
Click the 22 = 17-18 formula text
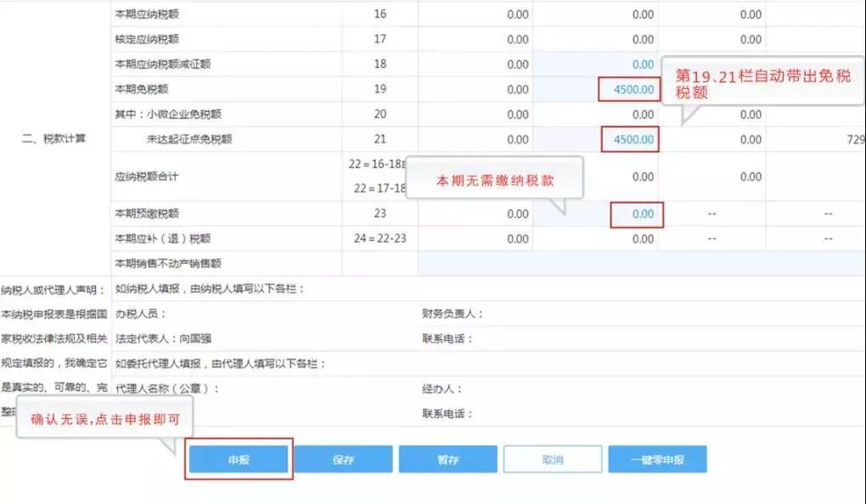click(x=380, y=188)
